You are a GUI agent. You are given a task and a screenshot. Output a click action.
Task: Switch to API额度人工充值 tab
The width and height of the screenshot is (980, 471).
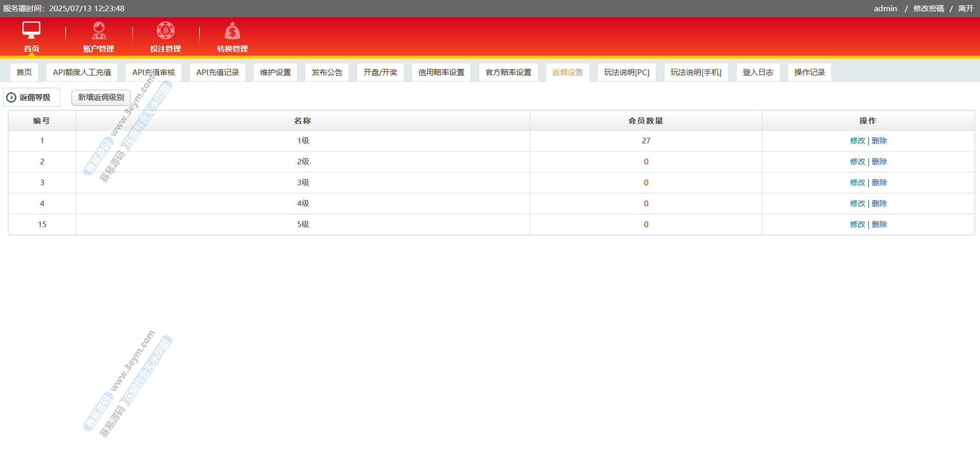[x=82, y=72]
